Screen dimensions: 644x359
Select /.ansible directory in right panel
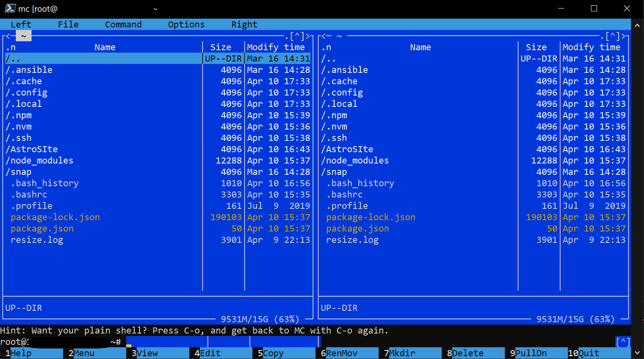(x=473, y=70)
